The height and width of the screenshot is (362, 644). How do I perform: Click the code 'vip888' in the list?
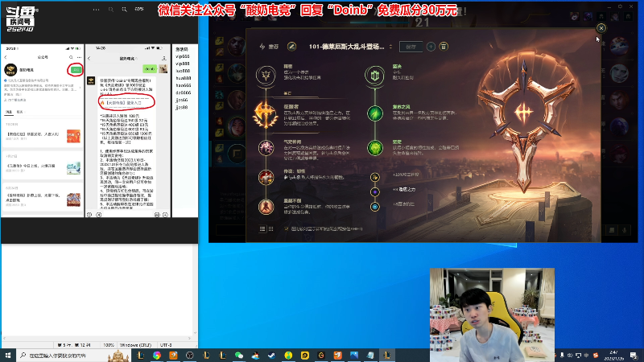tap(183, 64)
